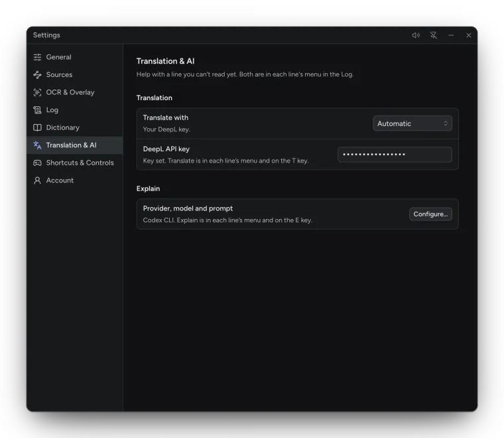Click the 'DeepL API key' label

coord(166,149)
